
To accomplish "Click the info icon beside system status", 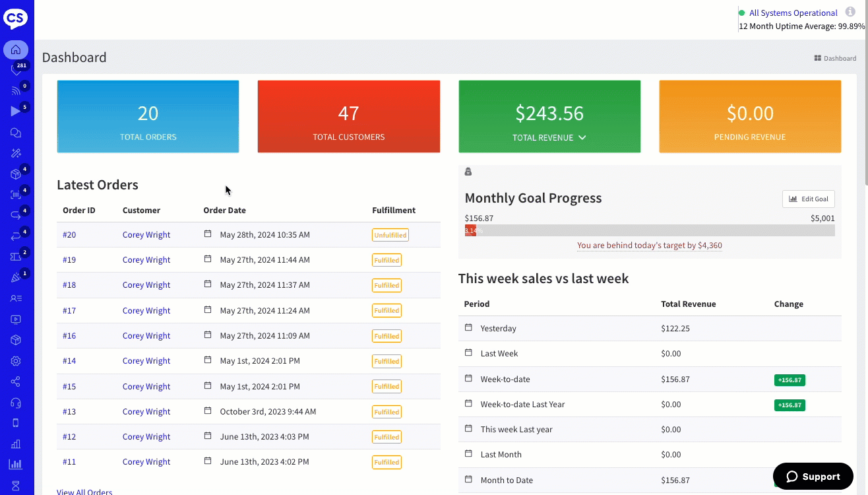I will click(x=850, y=12).
